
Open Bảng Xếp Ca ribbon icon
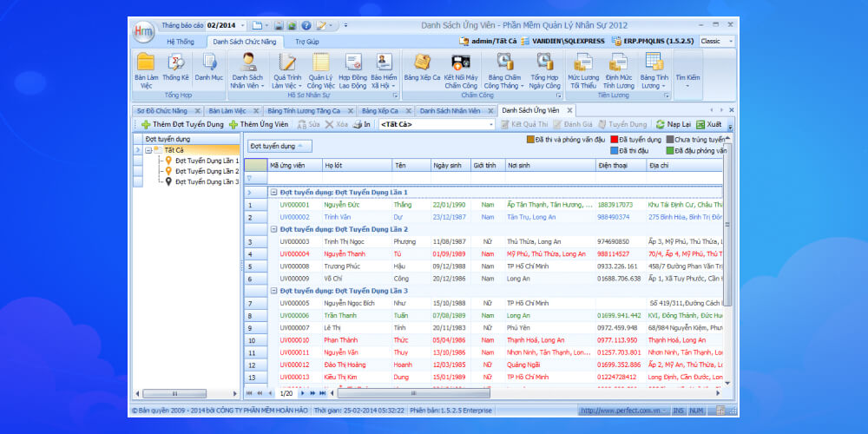coord(423,68)
